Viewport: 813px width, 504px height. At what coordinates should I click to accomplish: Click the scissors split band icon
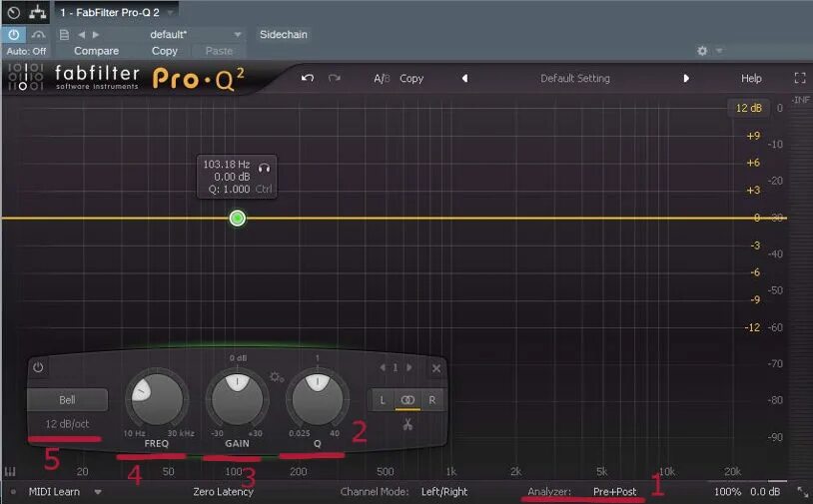pyautogui.click(x=407, y=425)
